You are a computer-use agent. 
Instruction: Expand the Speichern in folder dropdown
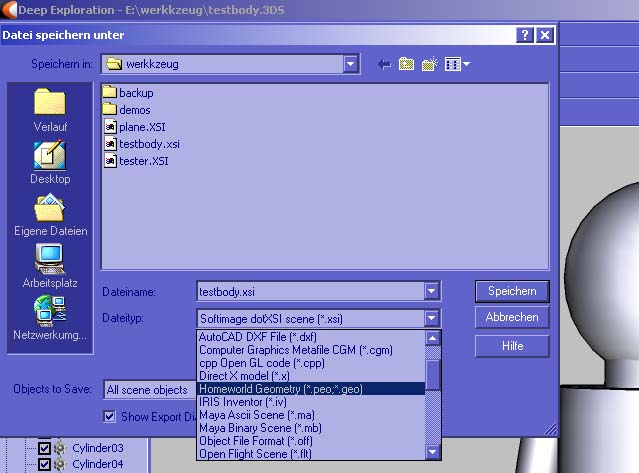click(351, 64)
